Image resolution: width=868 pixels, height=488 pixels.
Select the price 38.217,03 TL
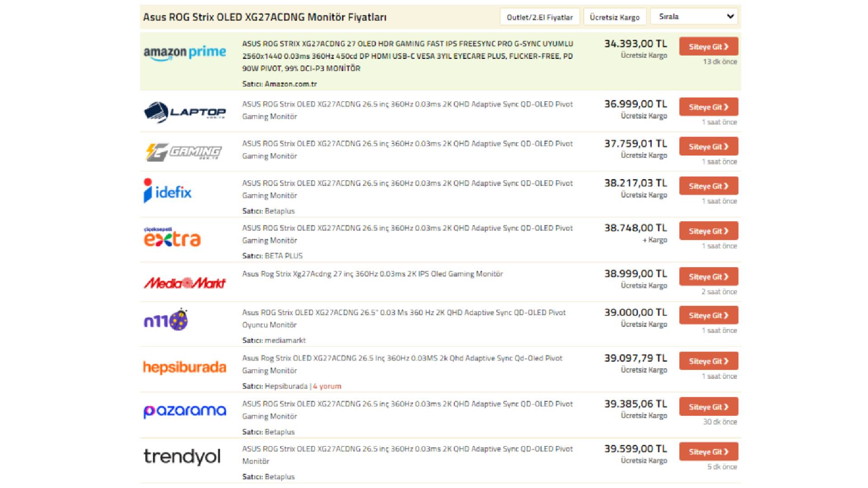636,183
